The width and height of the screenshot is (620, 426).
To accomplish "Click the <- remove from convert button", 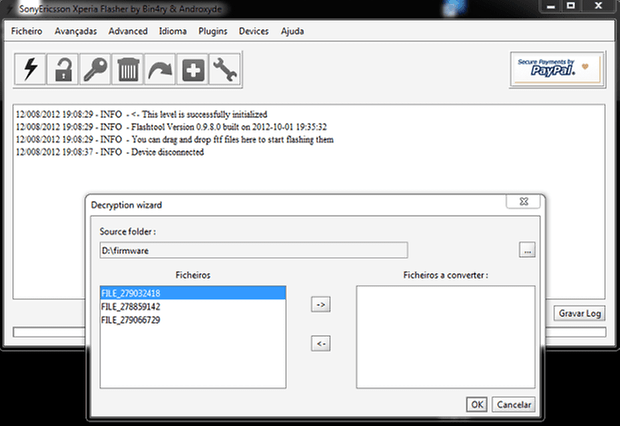I will click(321, 344).
